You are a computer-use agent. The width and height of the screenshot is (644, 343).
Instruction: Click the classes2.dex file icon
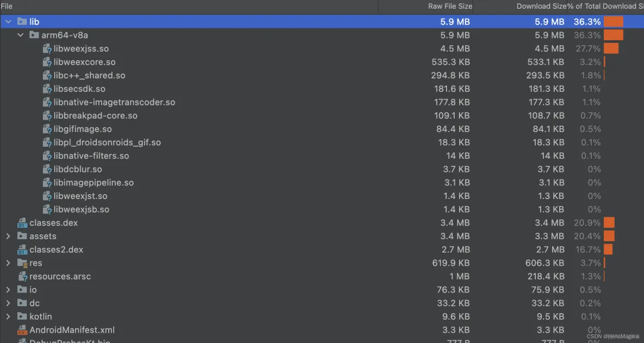point(22,250)
